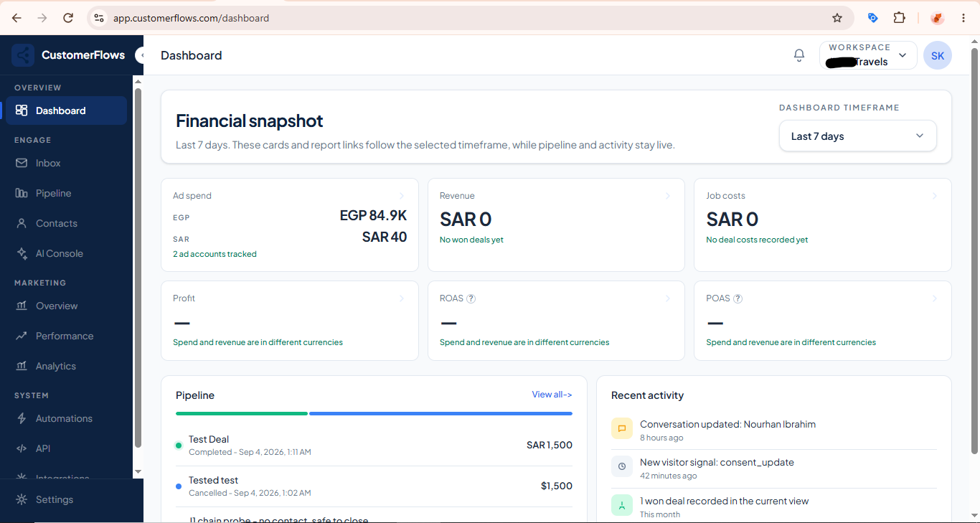Open API in the sidebar
This screenshot has height=523, width=980.
click(66, 448)
